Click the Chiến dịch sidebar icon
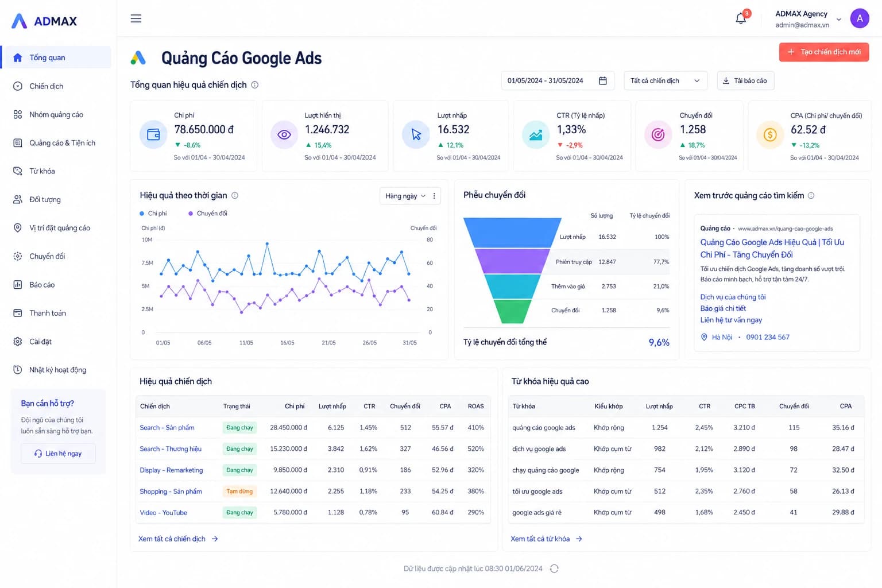Image resolution: width=882 pixels, height=588 pixels. (x=18, y=86)
